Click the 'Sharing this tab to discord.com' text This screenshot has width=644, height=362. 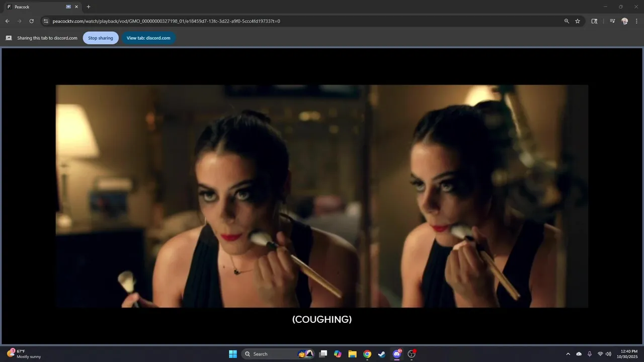coord(47,38)
